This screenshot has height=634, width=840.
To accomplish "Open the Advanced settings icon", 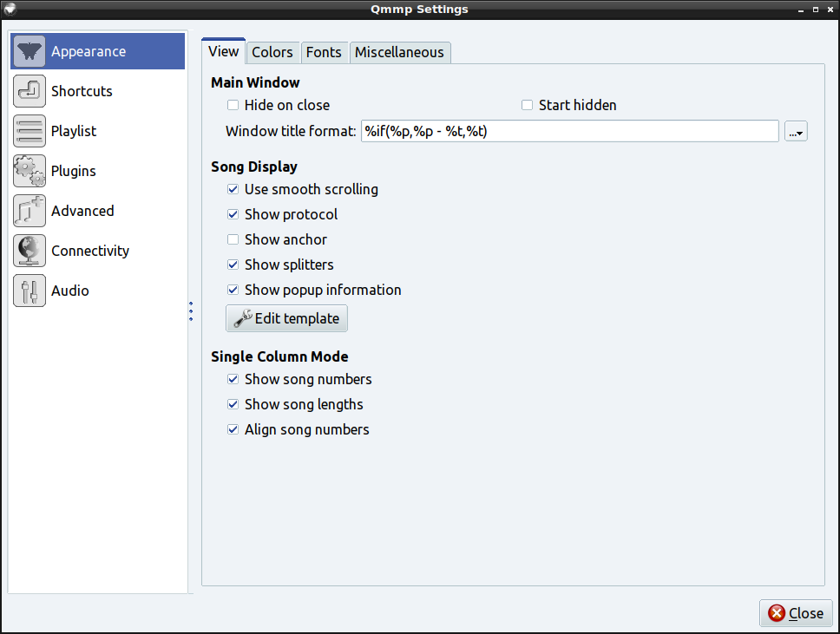I will 30,211.
